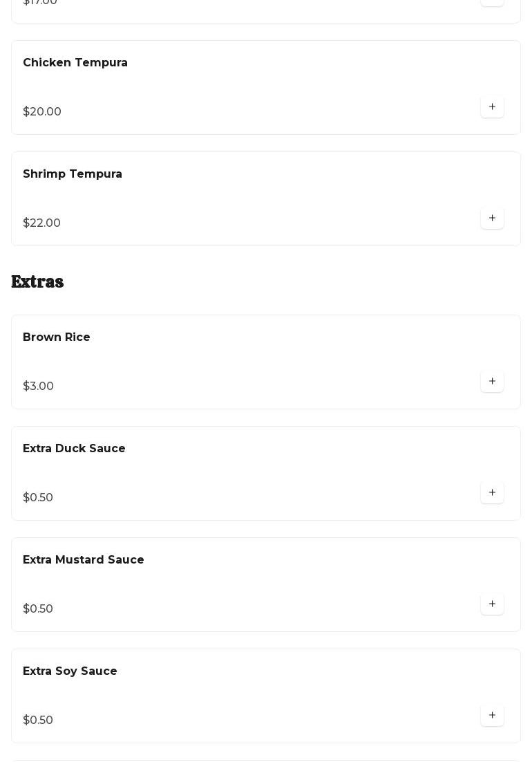
Task: Open Extra Duck Sauce item details
Action: [x=74, y=449]
